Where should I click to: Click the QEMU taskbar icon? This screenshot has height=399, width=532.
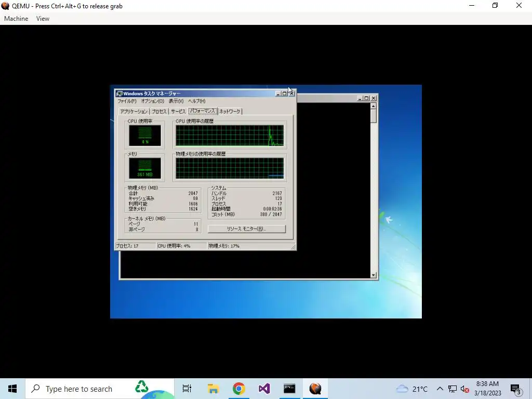315,389
